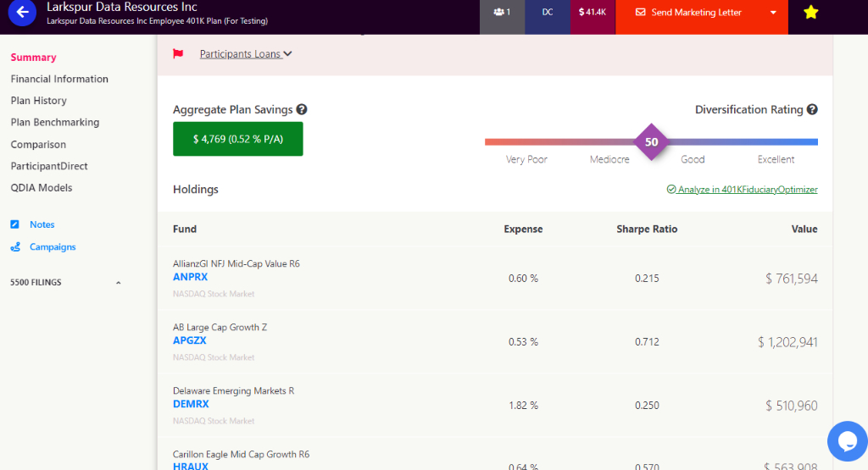Click the diversification rating 50 marker
This screenshot has width=868, height=470.
click(651, 142)
